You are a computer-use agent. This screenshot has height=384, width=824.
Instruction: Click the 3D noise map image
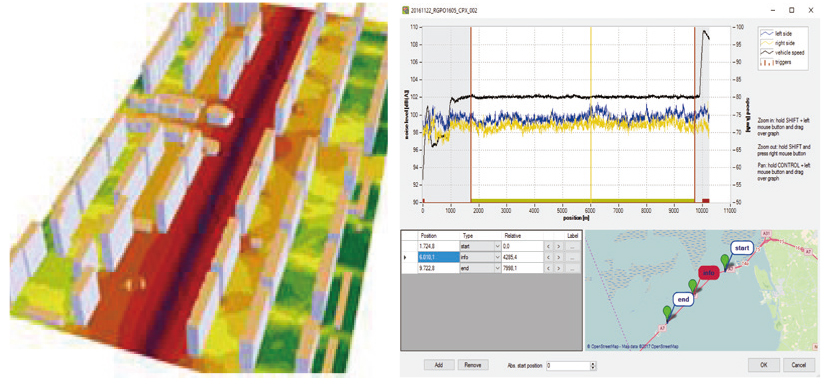tap(200, 189)
